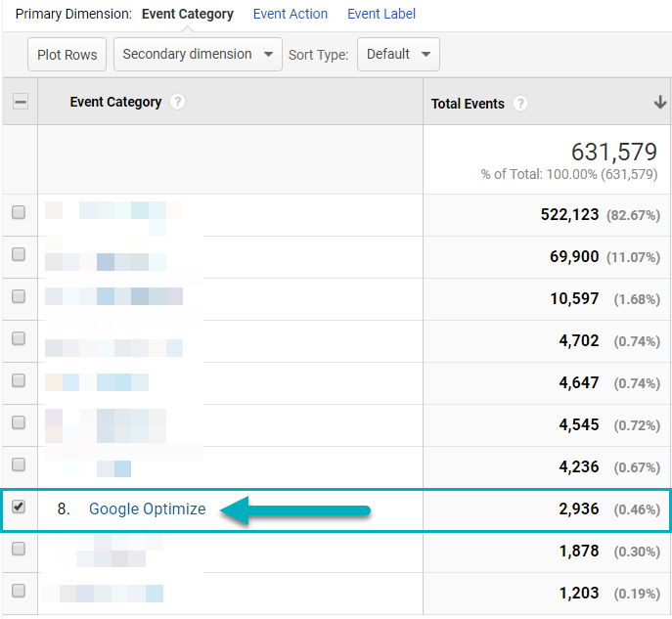Viewport: 672px width, 619px height.
Task: Open the Sort Type Default dropdown
Action: click(398, 55)
